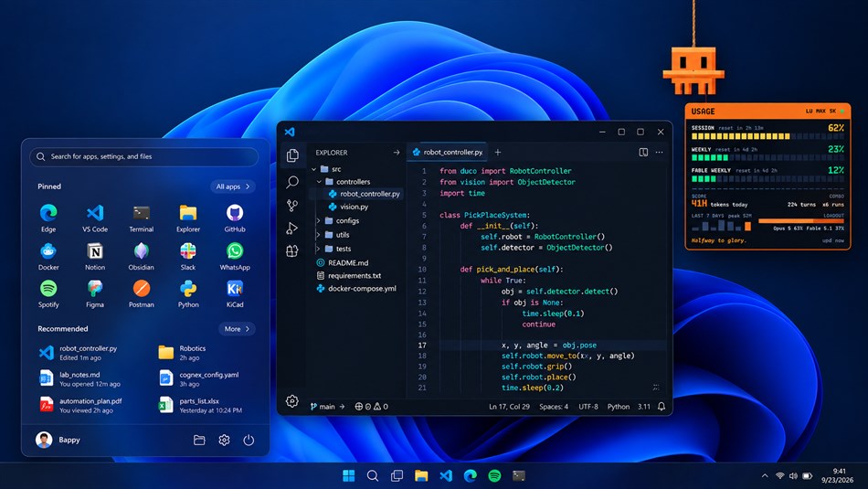Viewport: 868px width, 489px height.
Task: Open Source Control in VS Code activity bar
Action: click(x=292, y=206)
